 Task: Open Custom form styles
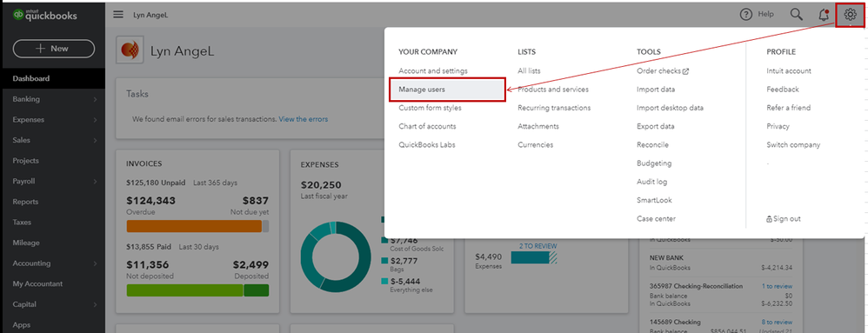(x=430, y=108)
